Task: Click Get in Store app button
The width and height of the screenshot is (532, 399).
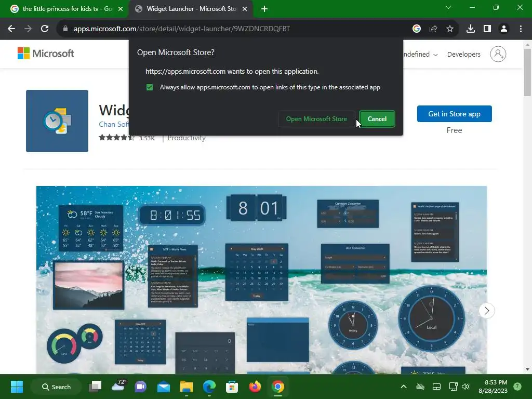Action: coord(454,114)
